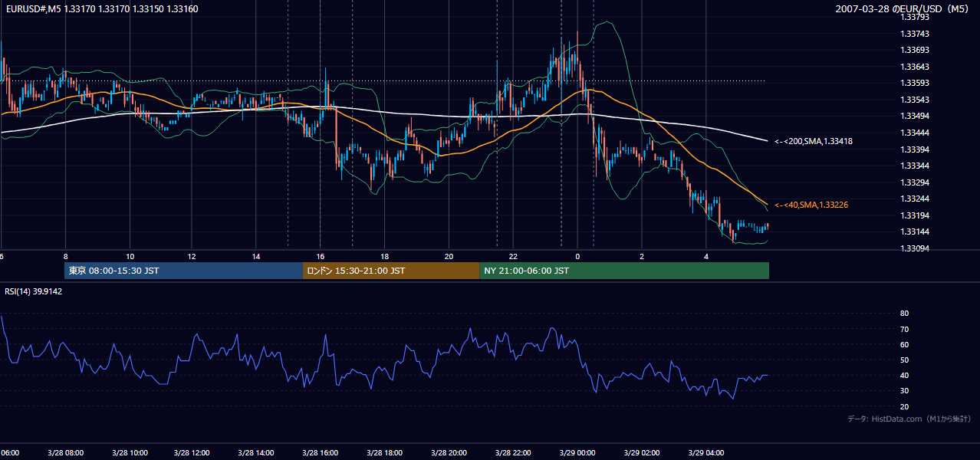Screen dimensions: 980x460
Task: Click hour tick 4 on price chart
Action: click(705, 256)
